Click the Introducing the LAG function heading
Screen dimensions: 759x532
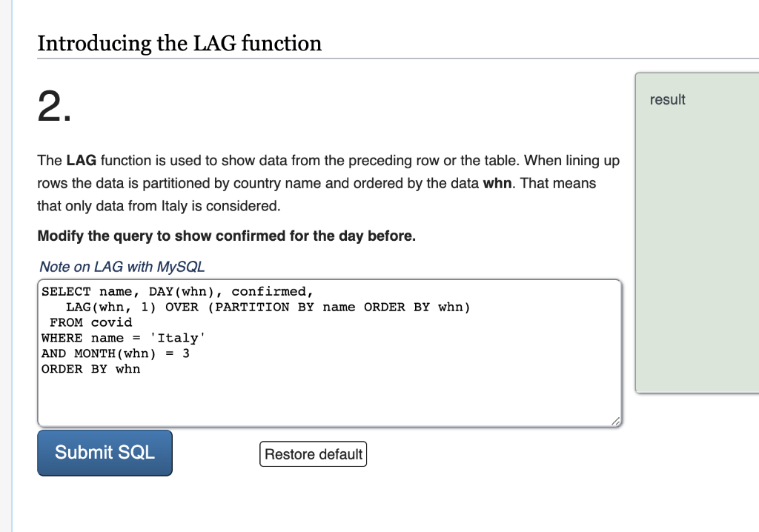click(179, 44)
